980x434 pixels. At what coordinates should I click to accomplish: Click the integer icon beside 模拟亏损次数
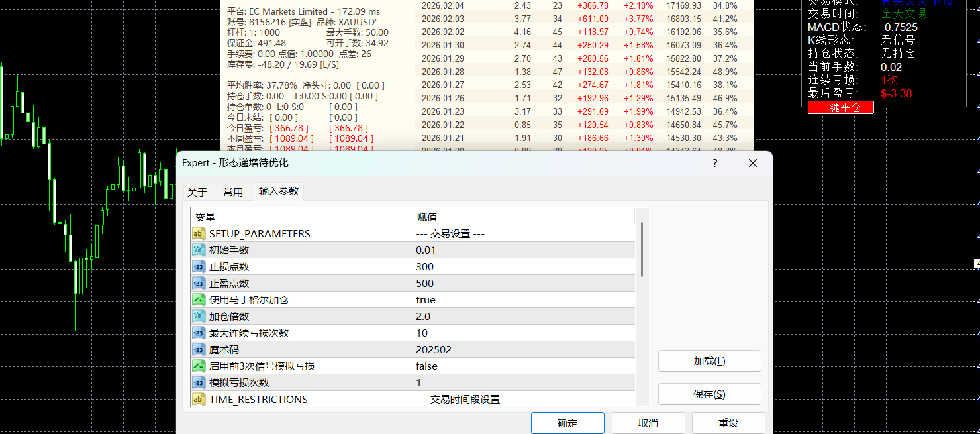[x=199, y=382]
